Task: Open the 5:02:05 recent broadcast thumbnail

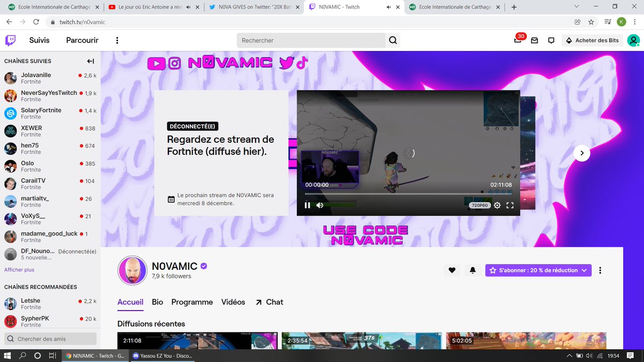Action: tap(526, 341)
